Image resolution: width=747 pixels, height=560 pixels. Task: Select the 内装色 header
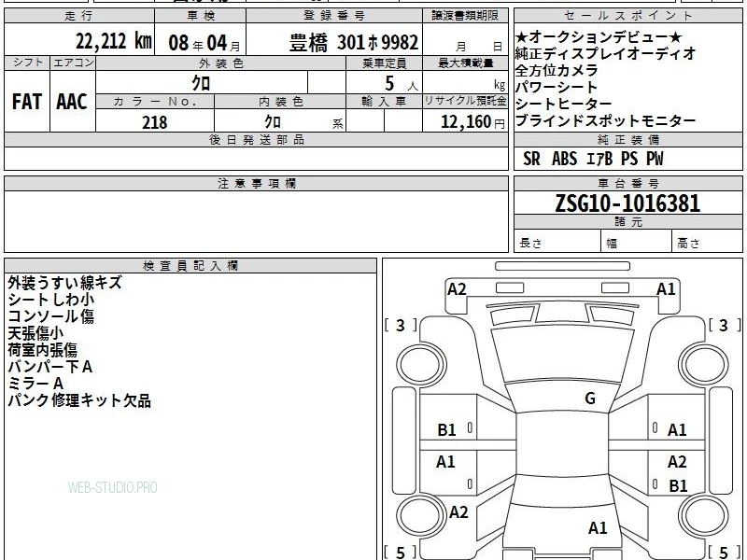[280, 102]
